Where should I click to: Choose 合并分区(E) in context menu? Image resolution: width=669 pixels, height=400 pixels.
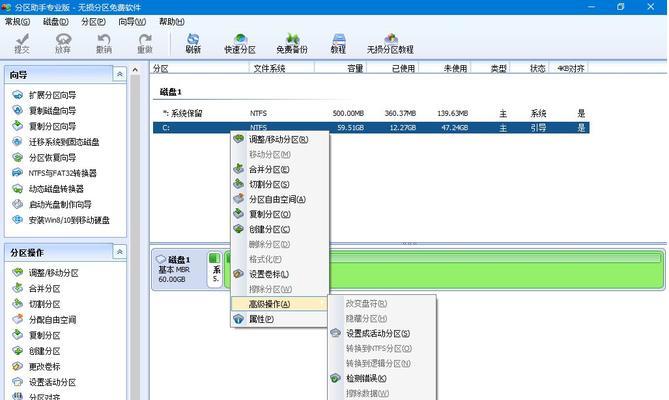(279, 169)
